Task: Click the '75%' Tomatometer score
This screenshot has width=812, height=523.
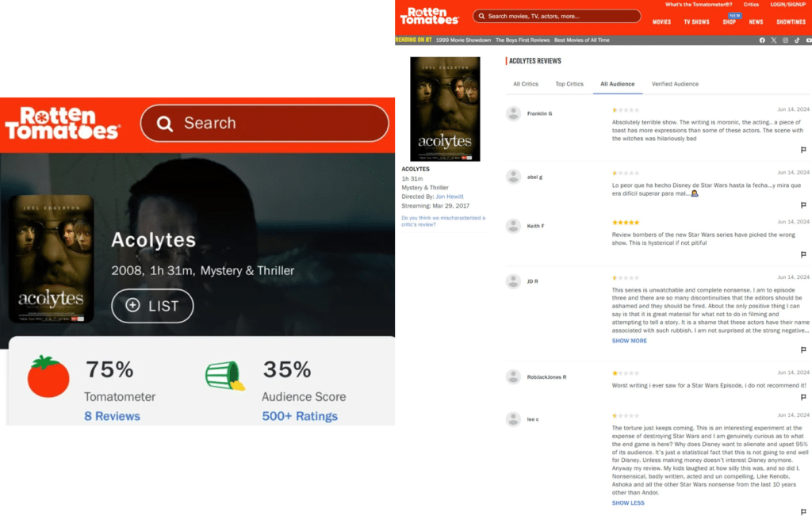Action: (109, 369)
